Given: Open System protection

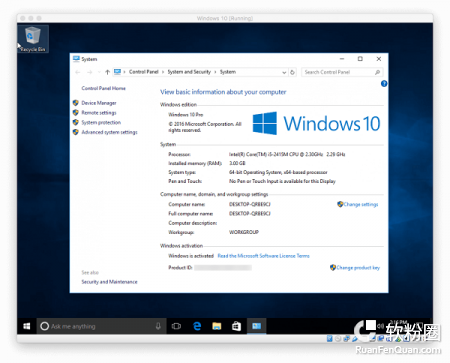Looking at the screenshot, I should 101,122.
